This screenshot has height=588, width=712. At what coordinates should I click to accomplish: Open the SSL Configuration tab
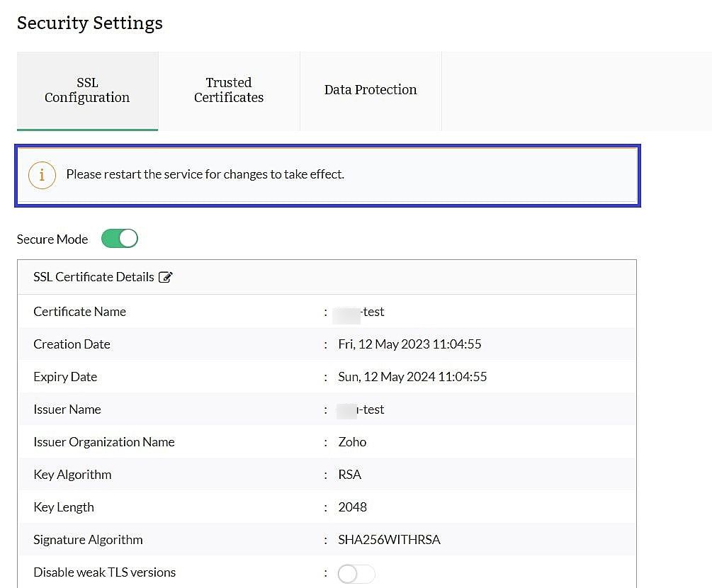[x=87, y=91]
